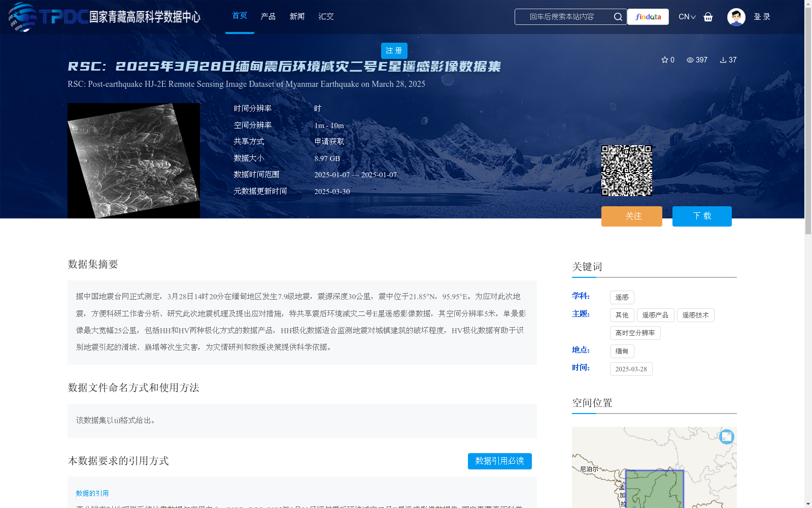Click the orange 关注 follow button

[632, 216]
